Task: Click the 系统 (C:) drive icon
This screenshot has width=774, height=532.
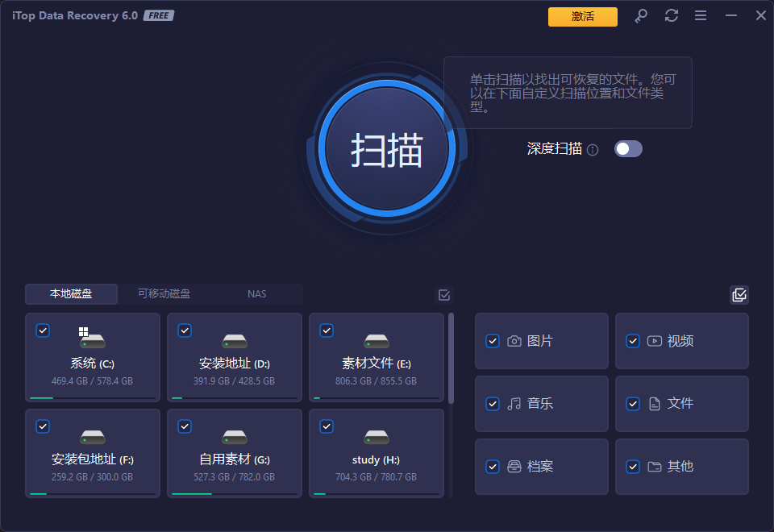Action: [92, 338]
